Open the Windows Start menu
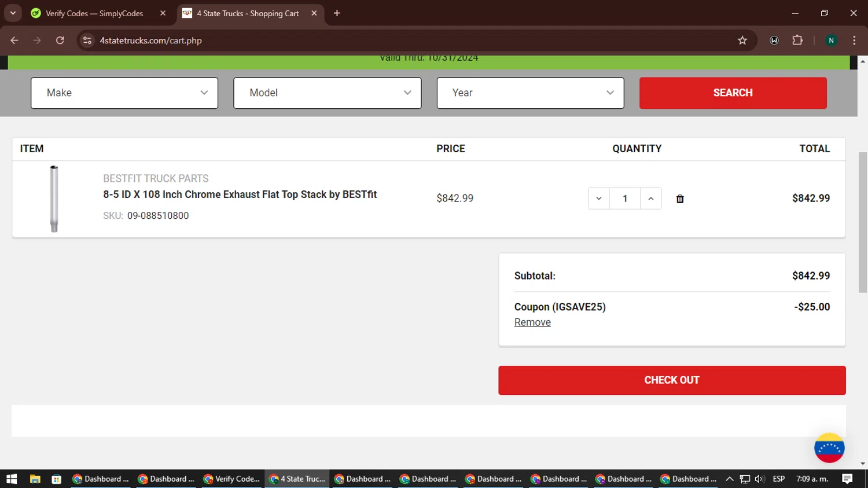Screen dimensions: 868x488 point(12,479)
